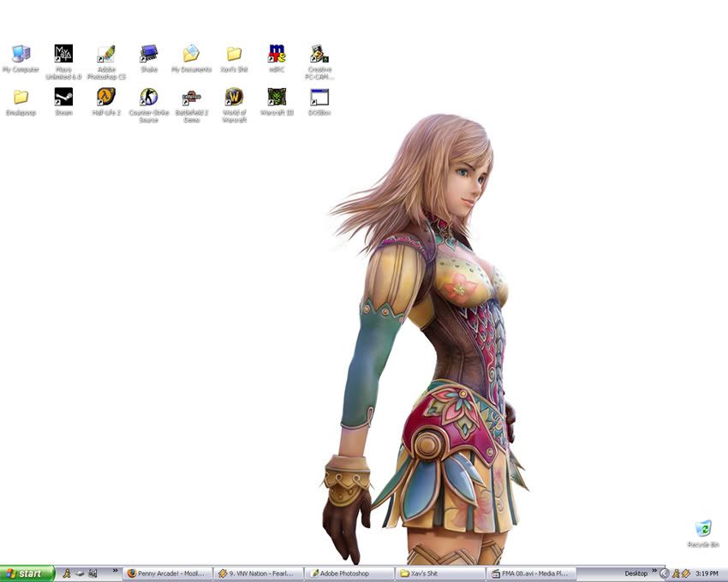Launch the Maya Unlimited 6.0 shortcut
The width and height of the screenshot is (728, 582).
pos(63,54)
